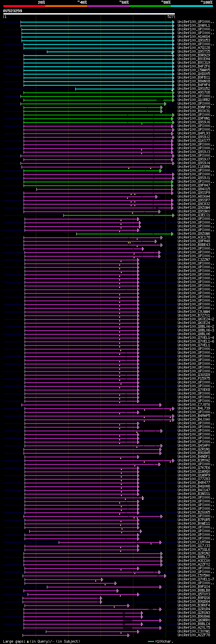Select the UniRef100_B4MAP5 label
Image resolution: width=216 pixels, height=644 pixels.
click(194, 416)
